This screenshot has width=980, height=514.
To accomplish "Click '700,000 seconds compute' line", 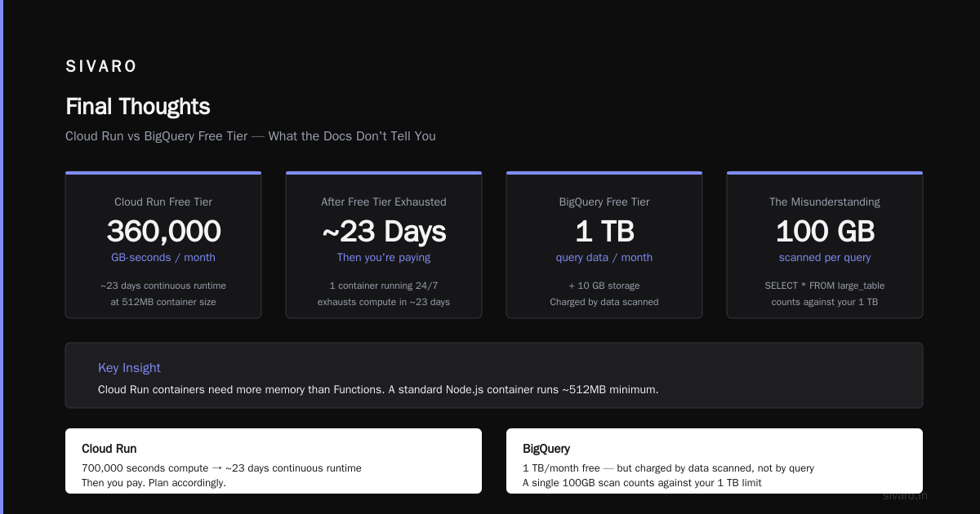I will pyautogui.click(x=221, y=468).
